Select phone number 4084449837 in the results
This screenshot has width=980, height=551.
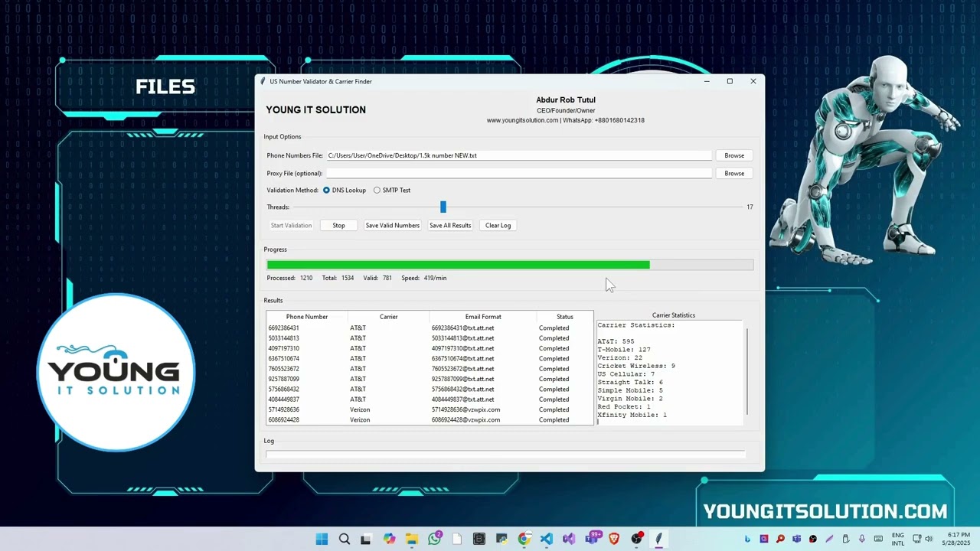click(x=283, y=399)
